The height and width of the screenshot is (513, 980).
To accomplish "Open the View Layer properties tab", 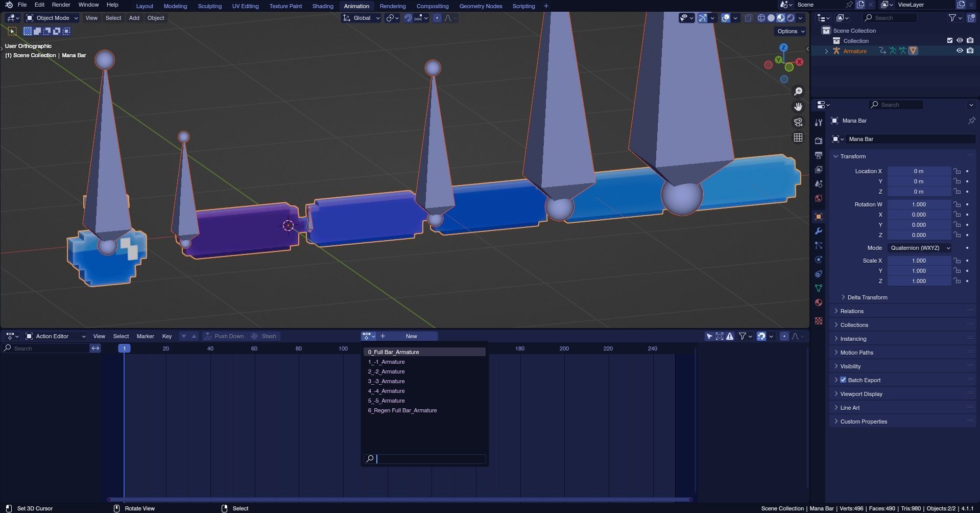I will 819,170.
